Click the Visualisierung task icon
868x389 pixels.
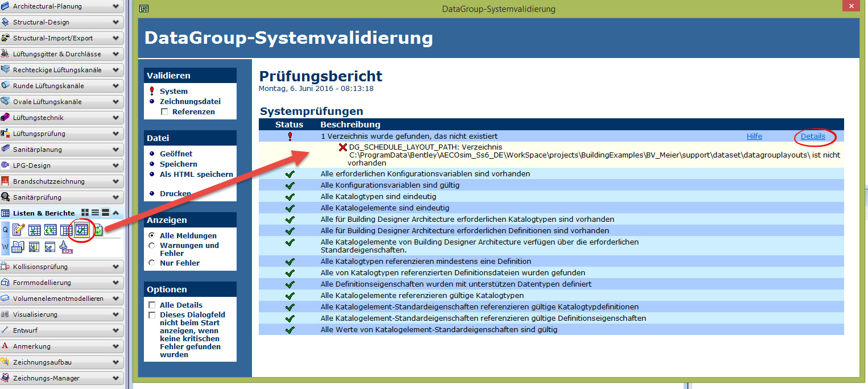(x=5, y=314)
